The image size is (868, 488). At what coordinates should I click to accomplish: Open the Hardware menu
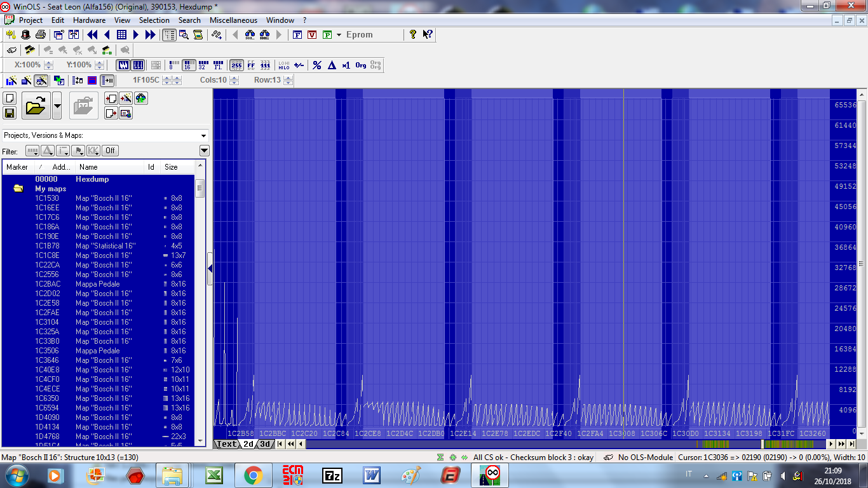pos(89,20)
